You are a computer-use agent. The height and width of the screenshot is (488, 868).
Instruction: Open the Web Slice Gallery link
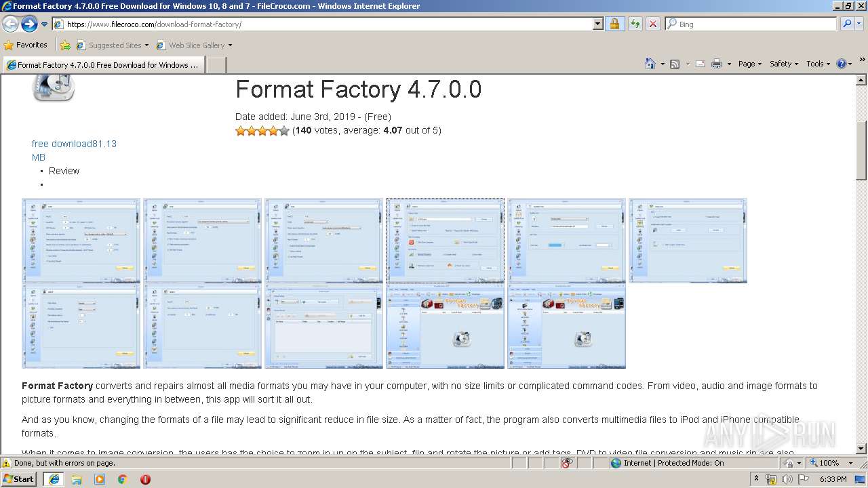point(194,45)
